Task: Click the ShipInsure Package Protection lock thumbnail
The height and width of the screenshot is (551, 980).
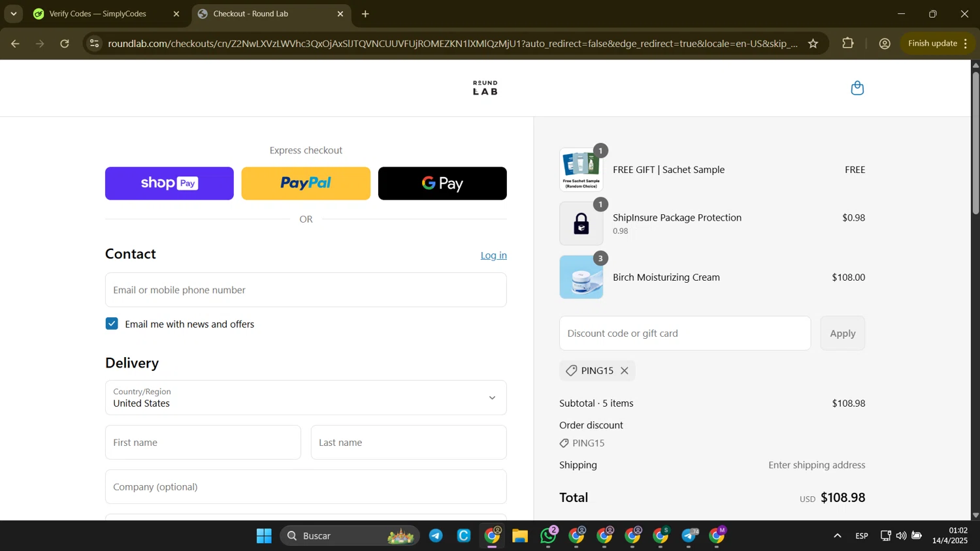Action: [x=581, y=223]
